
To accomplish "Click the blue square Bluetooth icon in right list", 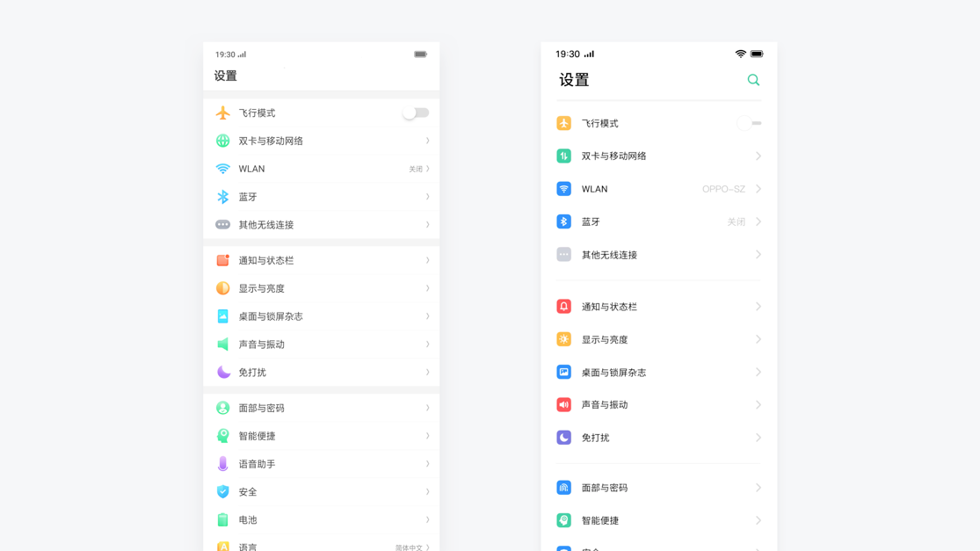I will click(564, 221).
